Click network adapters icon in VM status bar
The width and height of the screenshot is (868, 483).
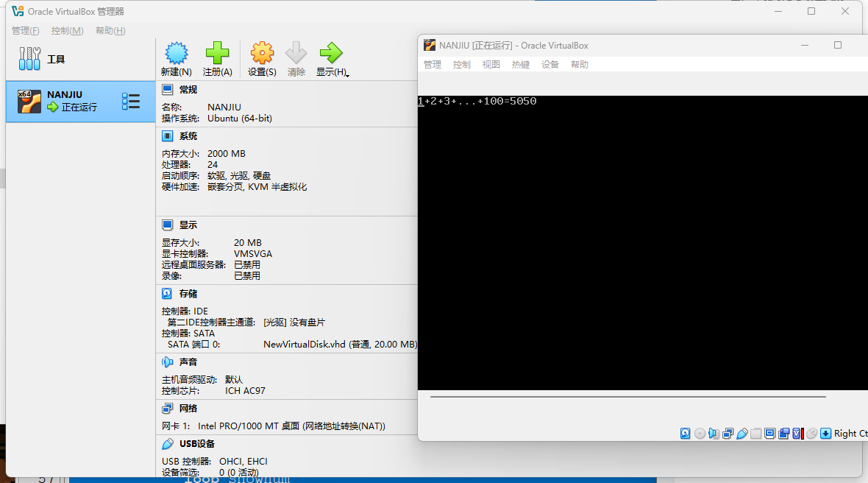click(x=728, y=433)
